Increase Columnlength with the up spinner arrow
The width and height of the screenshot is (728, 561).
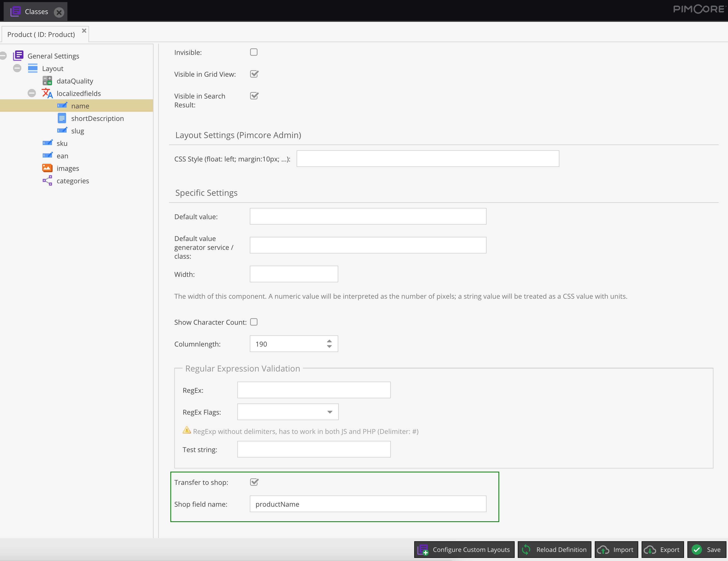pyautogui.click(x=329, y=341)
